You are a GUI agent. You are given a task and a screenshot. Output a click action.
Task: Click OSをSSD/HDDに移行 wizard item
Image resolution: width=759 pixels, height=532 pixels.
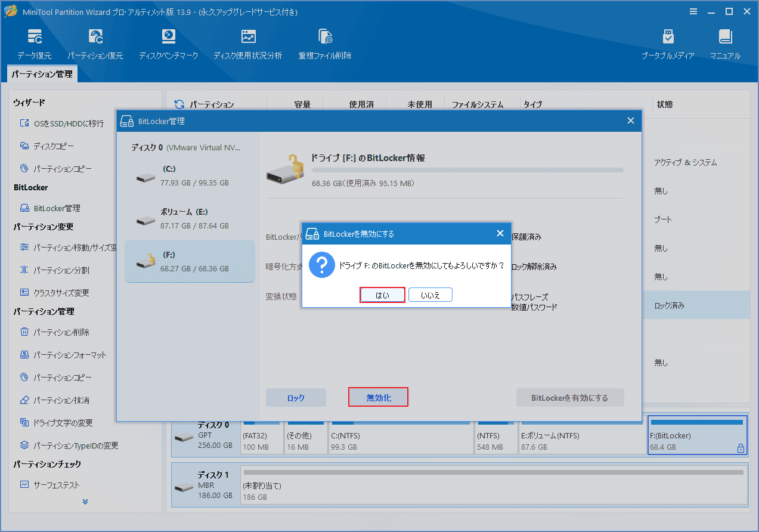[x=62, y=123]
